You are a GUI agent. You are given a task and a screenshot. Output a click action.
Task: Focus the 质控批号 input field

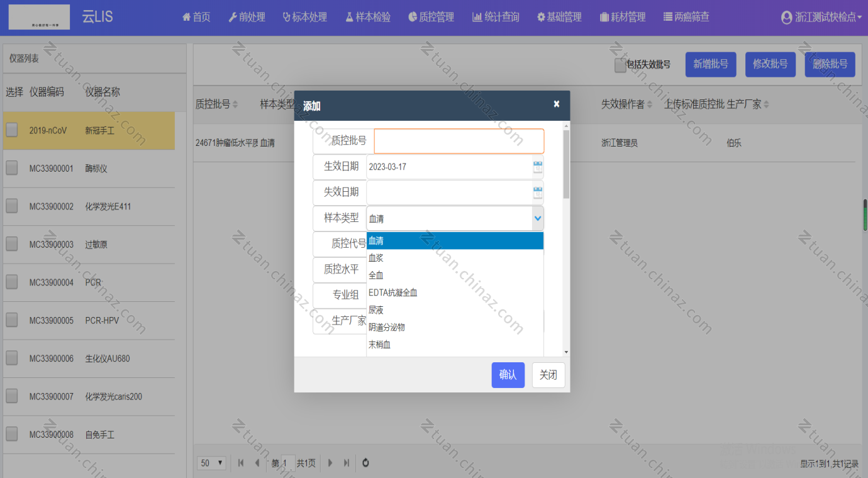459,141
